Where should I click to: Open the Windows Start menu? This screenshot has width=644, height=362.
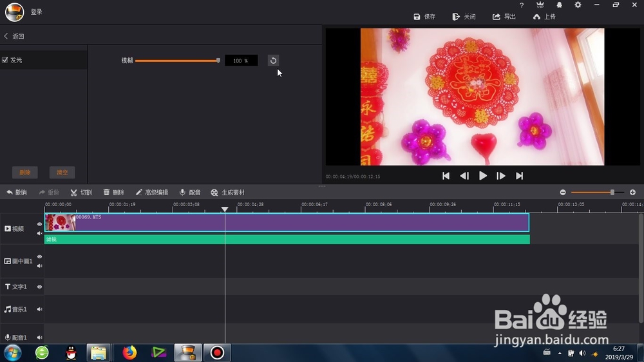point(13,353)
